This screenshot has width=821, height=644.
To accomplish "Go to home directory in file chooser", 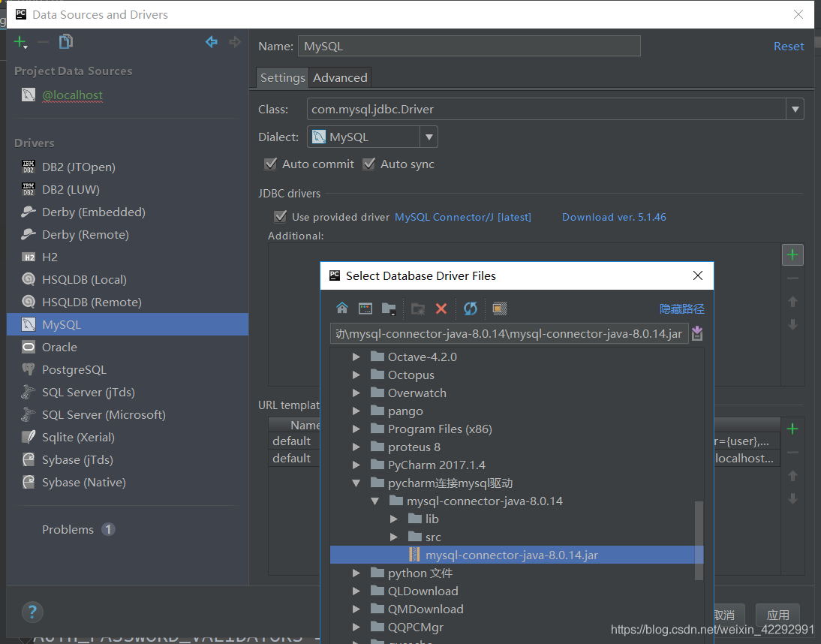I will tap(342, 308).
